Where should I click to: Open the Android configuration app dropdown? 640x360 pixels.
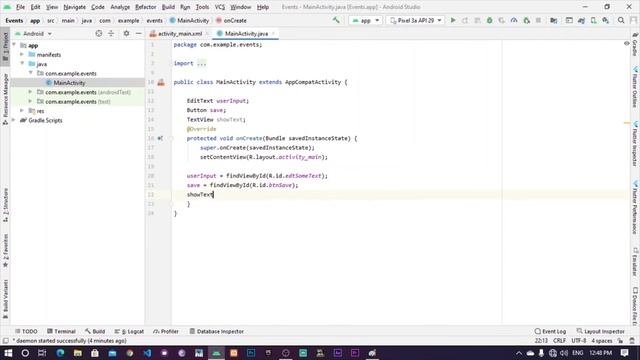tap(365, 20)
